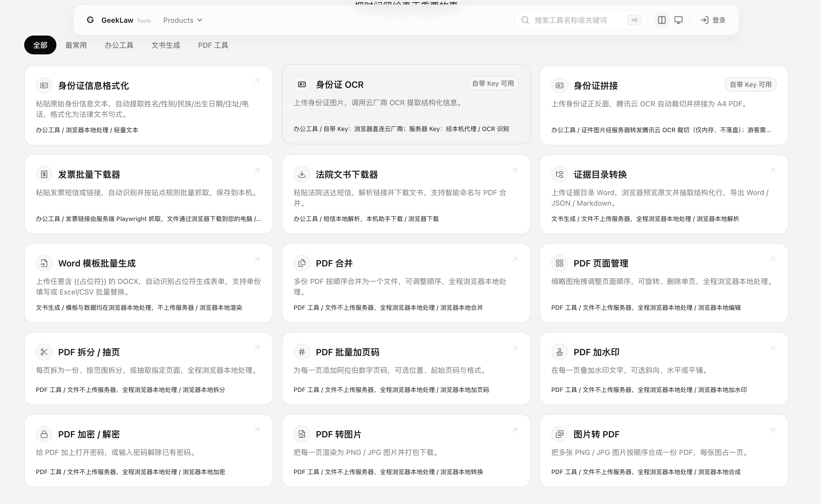Screen dimensions: 821x504
Task: Click tag line ending '浏览器本地渲染'
Action: pos(139,308)
